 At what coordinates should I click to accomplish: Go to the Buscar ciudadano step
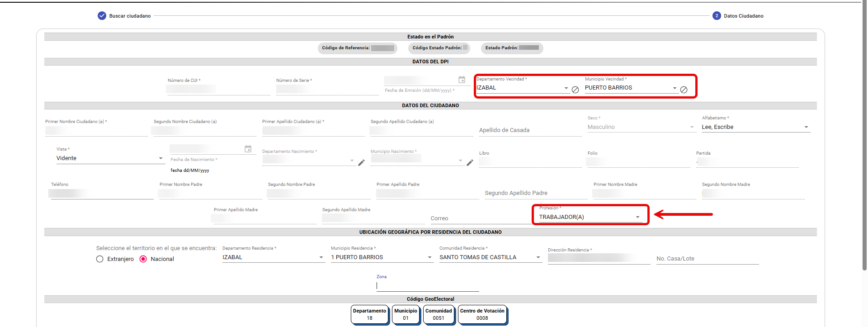tap(130, 16)
